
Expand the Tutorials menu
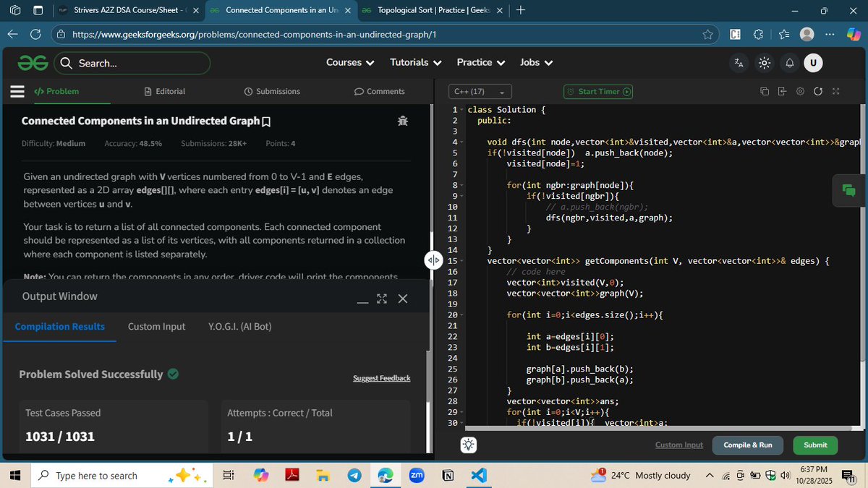pyautogui.click(x=416, y=62)
